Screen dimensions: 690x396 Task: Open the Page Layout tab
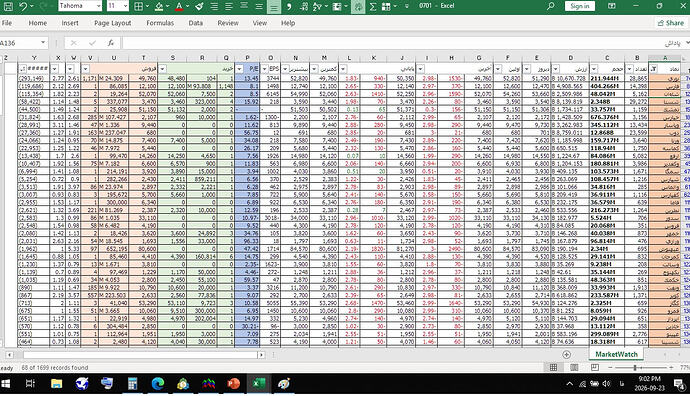click(113, 23)
